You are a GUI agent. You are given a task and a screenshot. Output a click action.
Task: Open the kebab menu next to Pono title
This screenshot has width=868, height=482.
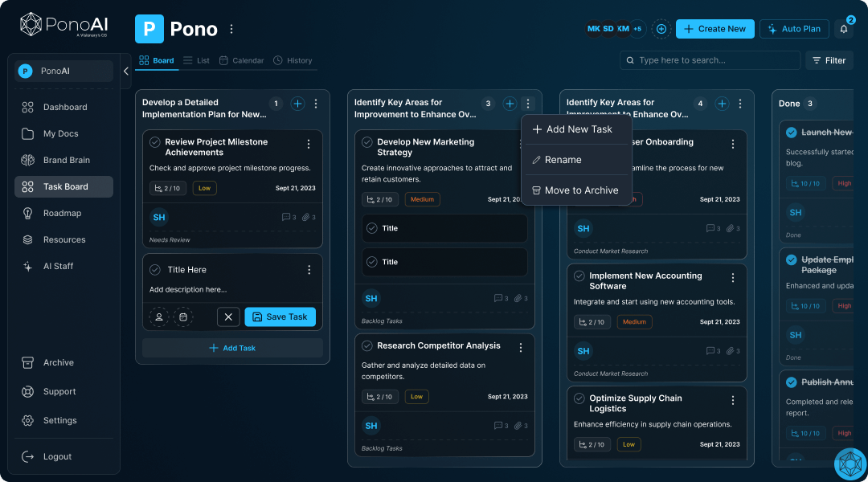coord(231,28)
